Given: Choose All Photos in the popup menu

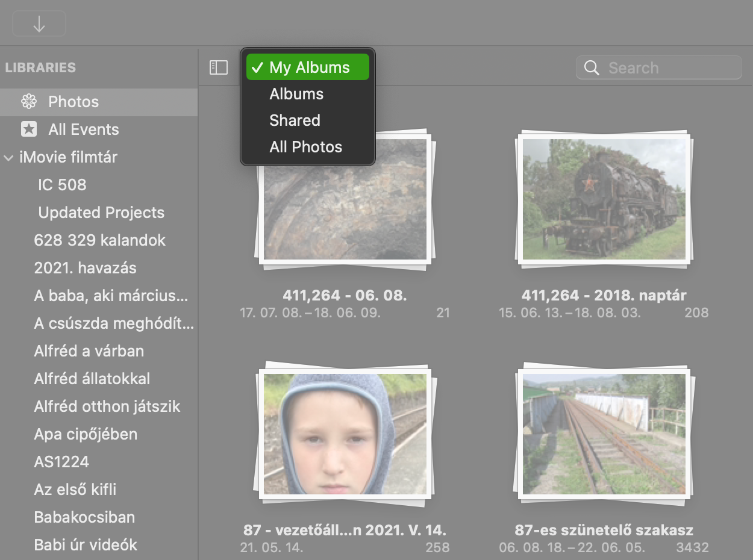Looking at the screenshot, I should pos(308,147).
